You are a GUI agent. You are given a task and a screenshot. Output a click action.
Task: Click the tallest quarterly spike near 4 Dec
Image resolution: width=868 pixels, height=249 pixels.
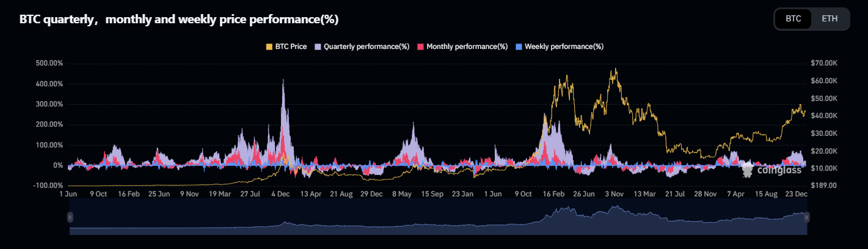click(x=283, y=81)
